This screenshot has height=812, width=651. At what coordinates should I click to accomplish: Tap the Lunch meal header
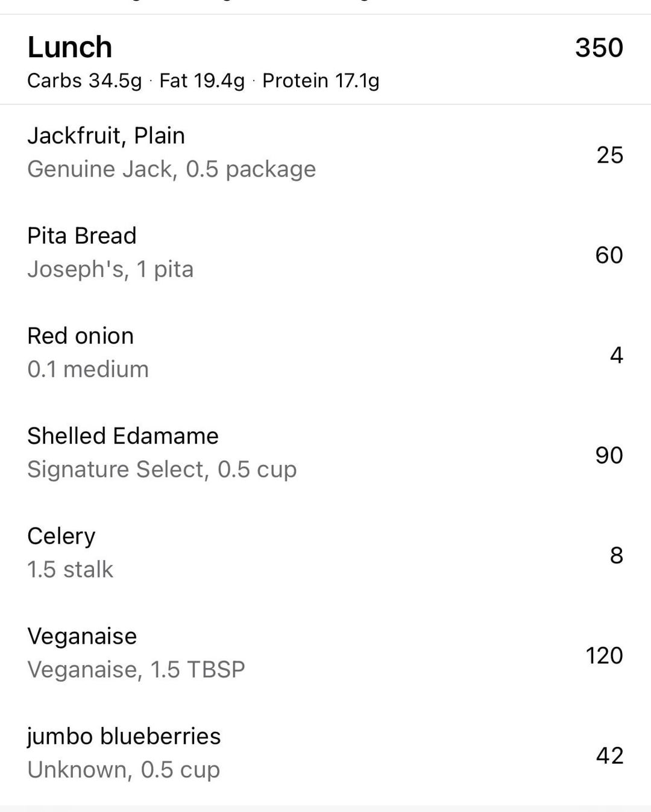[70, 48]
